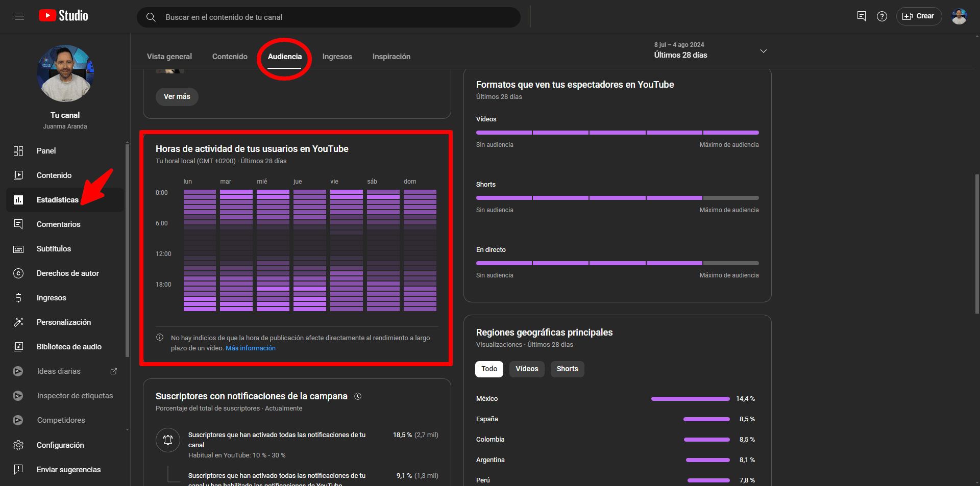980x486 pixels.
Task: Open the Ingresos analytics tab
Action: pos(337,57)
